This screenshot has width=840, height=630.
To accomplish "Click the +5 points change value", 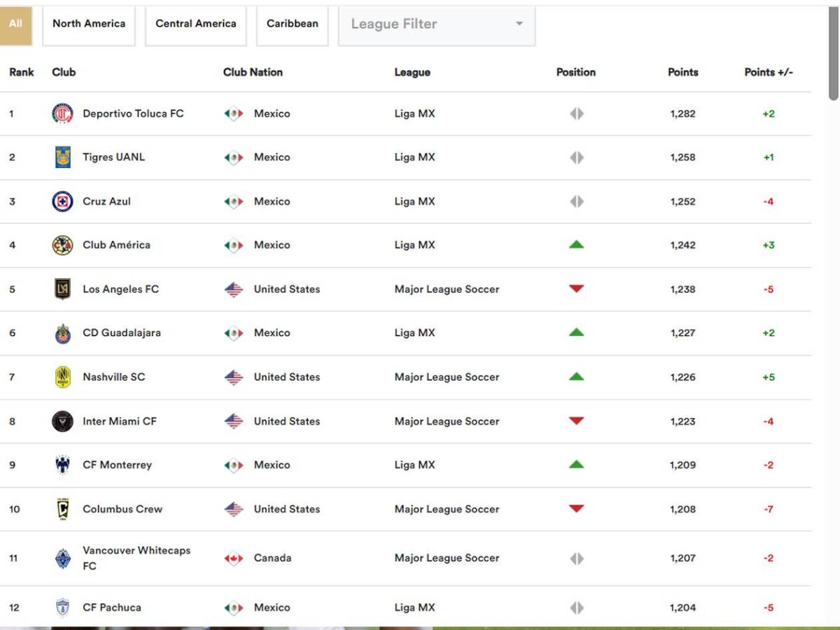I will tap(769, 377).
